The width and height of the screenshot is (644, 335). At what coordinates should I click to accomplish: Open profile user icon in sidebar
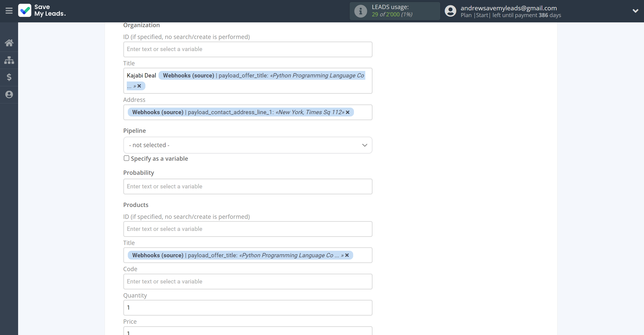[9, 95]
